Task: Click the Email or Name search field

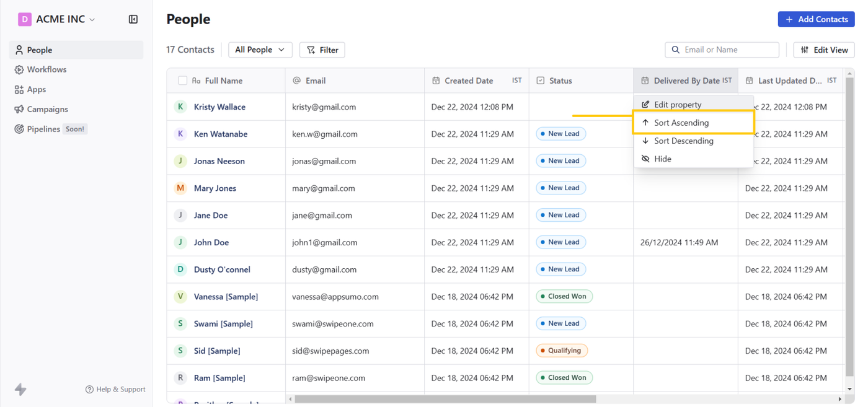Action: (728, 50)
